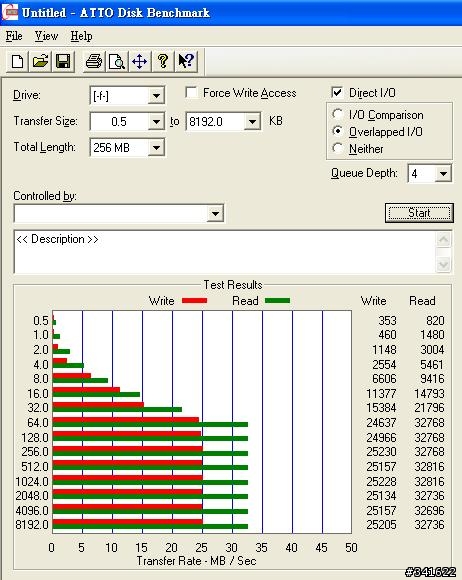Open Print Preview magnifier icon
This screenshot has width=462, height=580.
pyautogui.click(x=117, y=61)
